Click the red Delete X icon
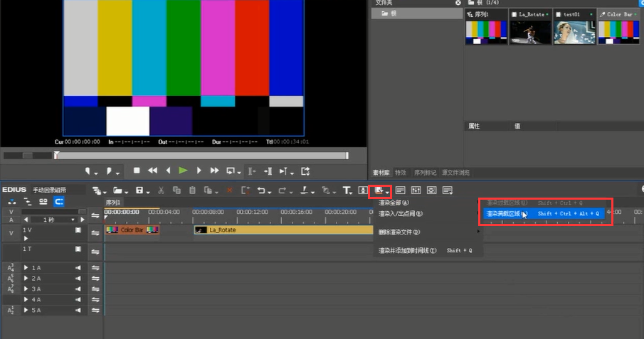The width and height of the screenshot is (644, 339). pos(228,190)
